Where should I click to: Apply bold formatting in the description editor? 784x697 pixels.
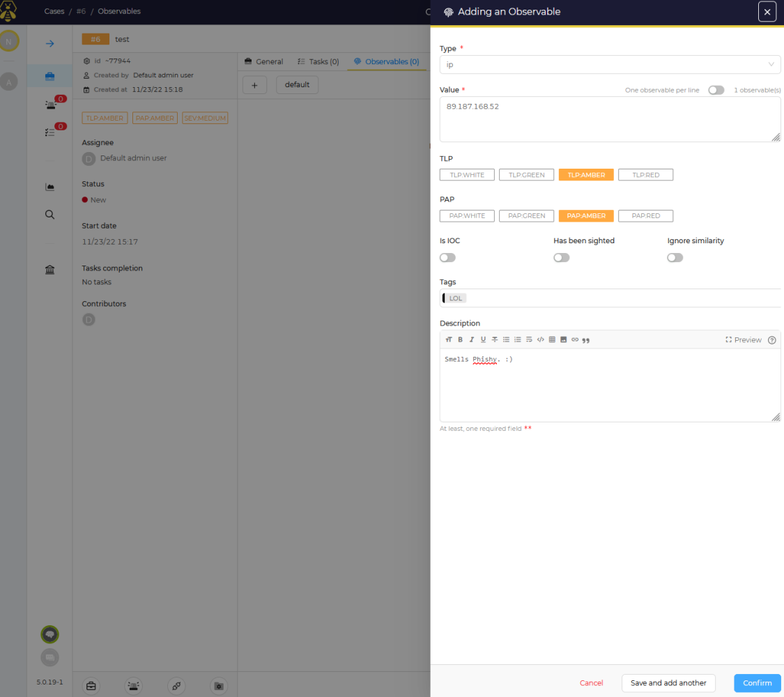pyautogui.click(x=460, y=339)
